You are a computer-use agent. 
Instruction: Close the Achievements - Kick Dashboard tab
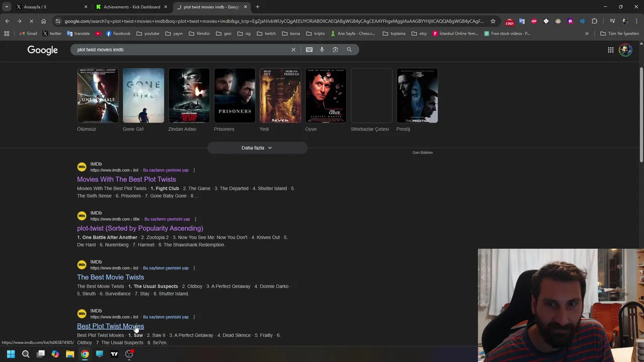166,7
